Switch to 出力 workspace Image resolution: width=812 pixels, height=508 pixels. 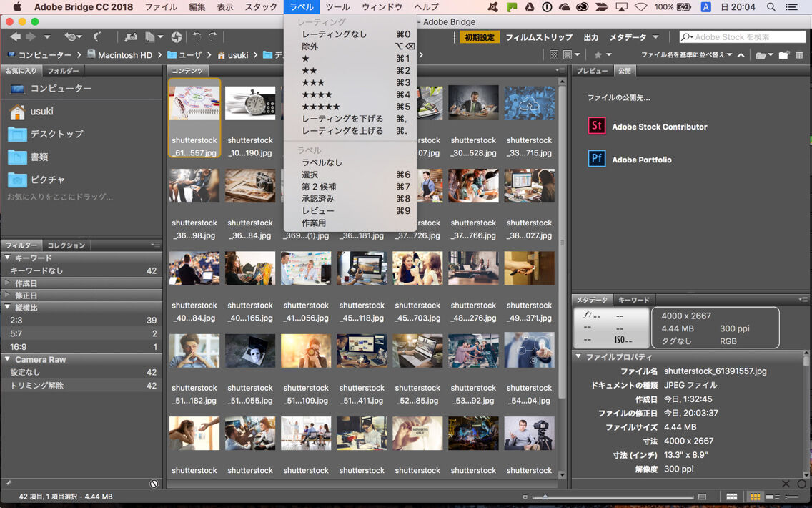pyautogui.click(x=591, y=37)
